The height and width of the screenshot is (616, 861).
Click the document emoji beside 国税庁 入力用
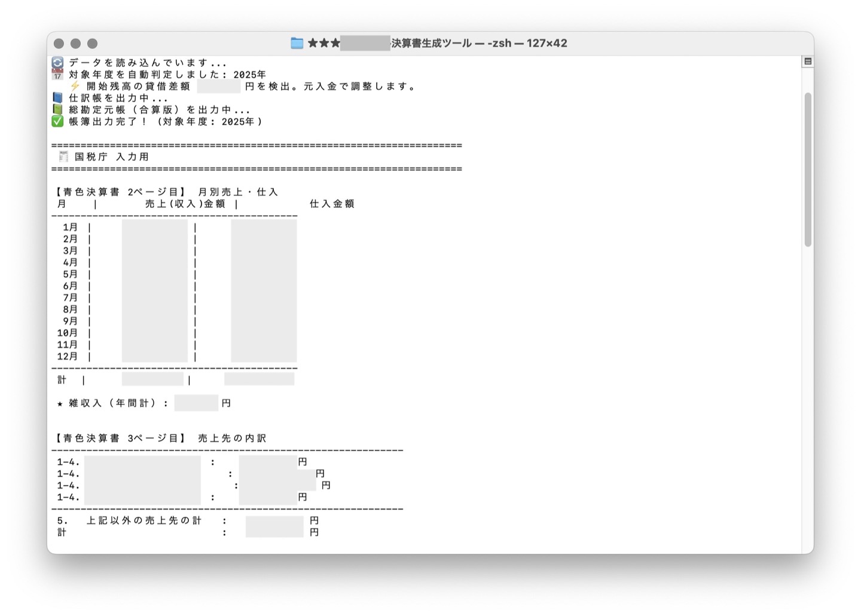coord(63,157)
